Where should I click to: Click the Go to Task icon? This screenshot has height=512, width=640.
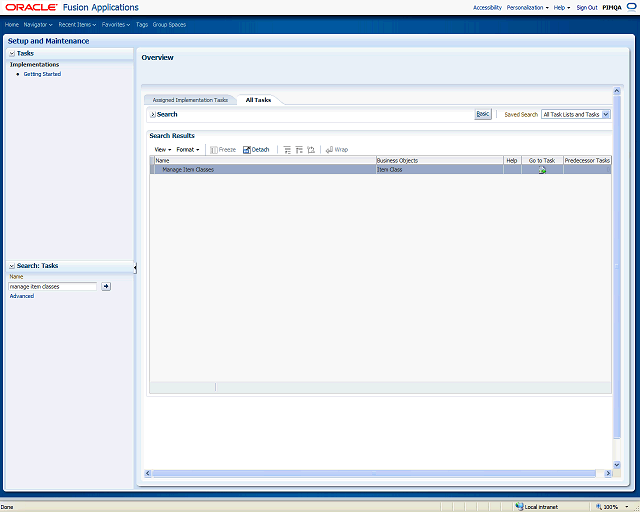(x=542, y=170)
